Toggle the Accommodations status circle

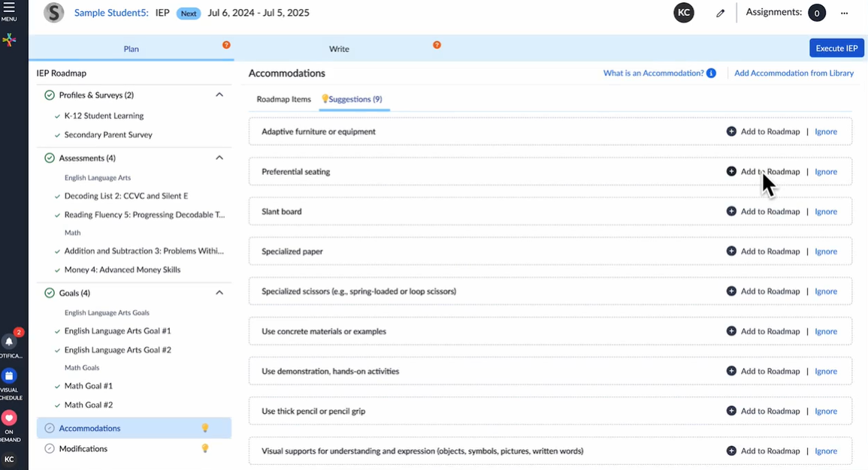point(50,428)
